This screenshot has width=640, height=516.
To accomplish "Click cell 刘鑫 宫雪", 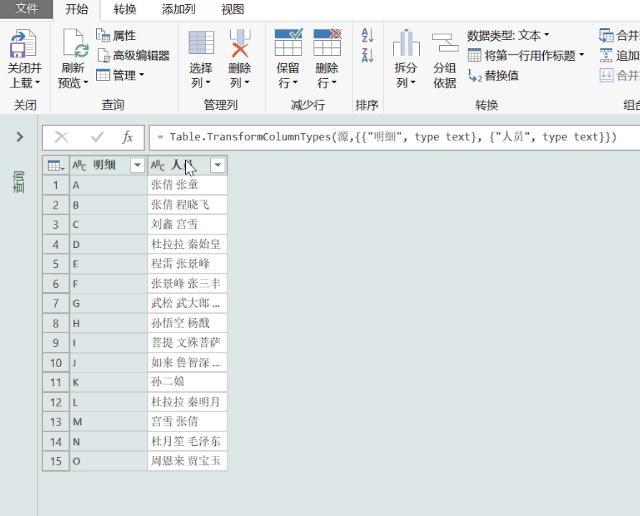I will (187, 225).
